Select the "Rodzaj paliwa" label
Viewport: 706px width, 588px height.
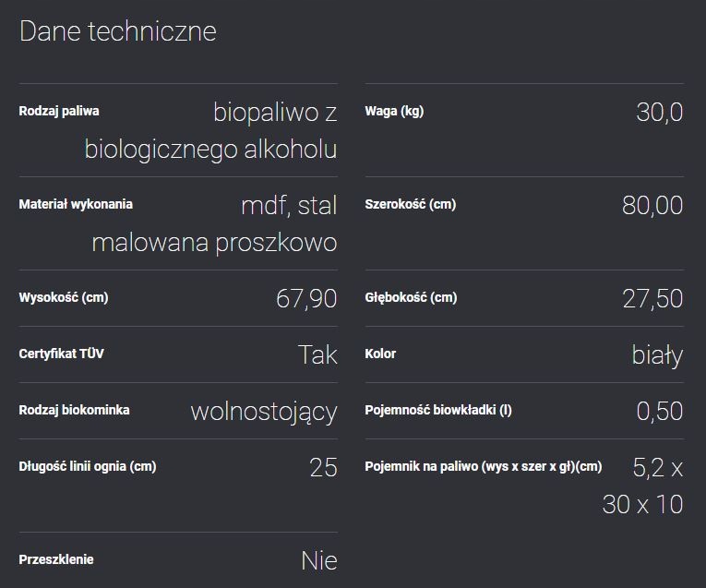coord(59,112)
